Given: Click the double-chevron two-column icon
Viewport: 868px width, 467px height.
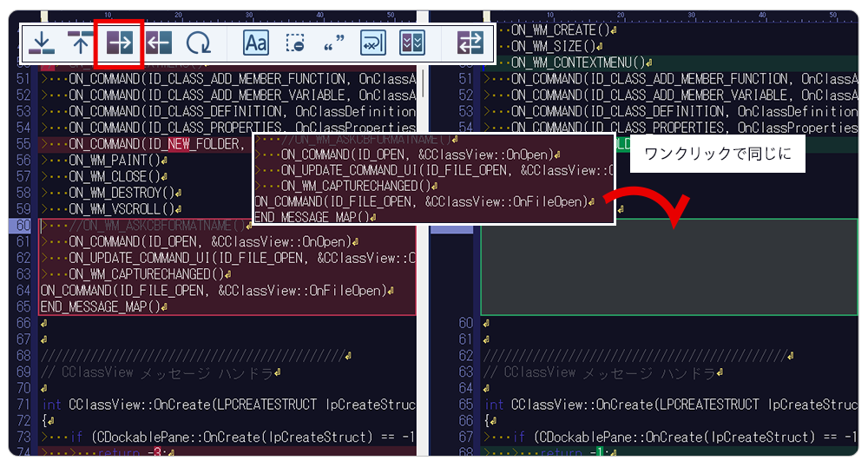Looking at the screenshot, I should coord(411,43).
